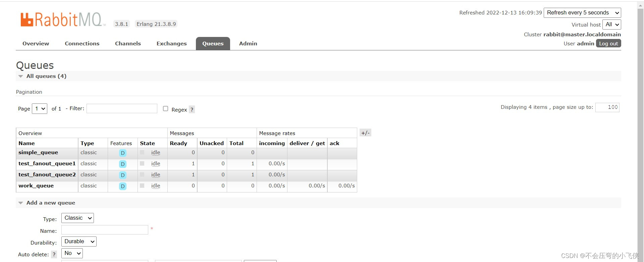Open the queue Type dropdown
The image size is (644, 262).
point(77,218)
